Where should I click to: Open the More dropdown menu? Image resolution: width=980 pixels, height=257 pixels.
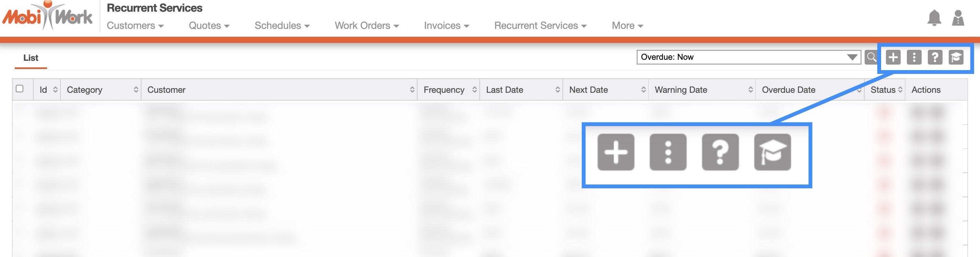(x=627, y=25)
